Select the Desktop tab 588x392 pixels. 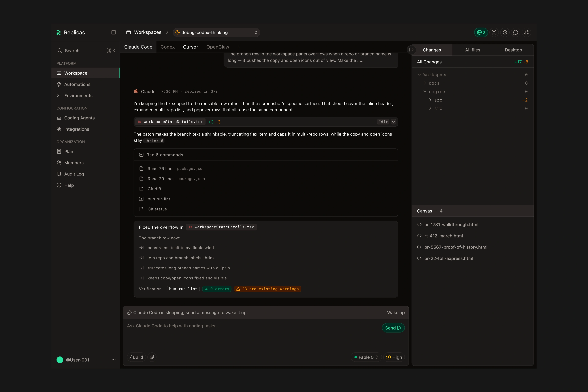[513, 50]
